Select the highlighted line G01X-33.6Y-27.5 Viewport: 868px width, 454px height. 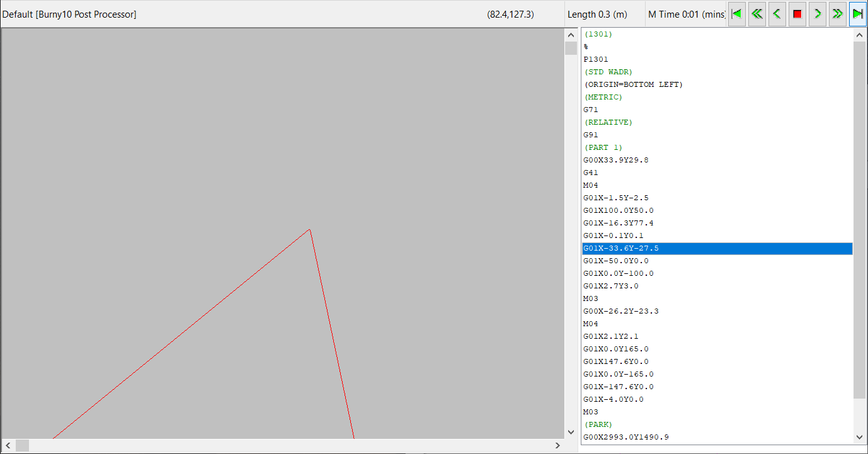(717, 249)
